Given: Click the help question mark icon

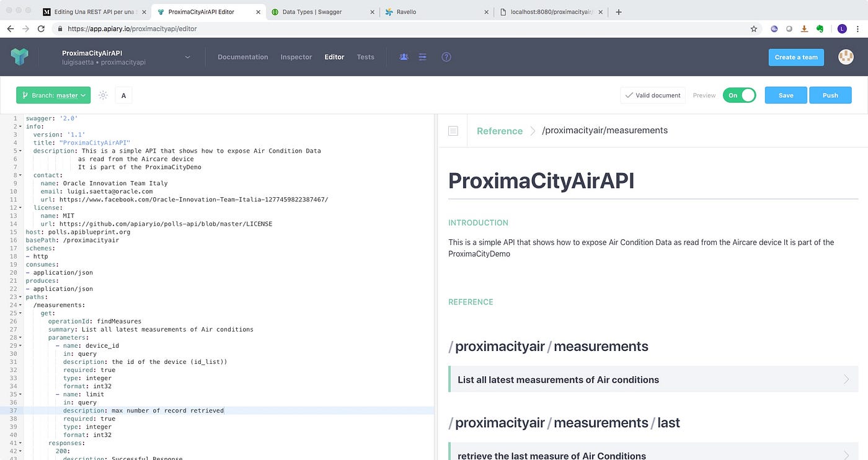Looking at the screenshot, I should pos(446,57).
